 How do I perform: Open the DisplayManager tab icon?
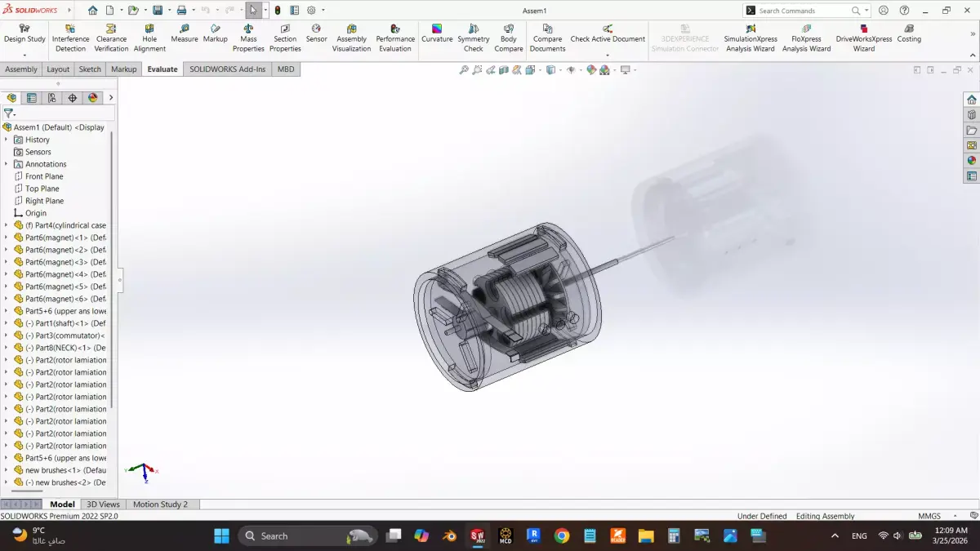tap(93, 98)
